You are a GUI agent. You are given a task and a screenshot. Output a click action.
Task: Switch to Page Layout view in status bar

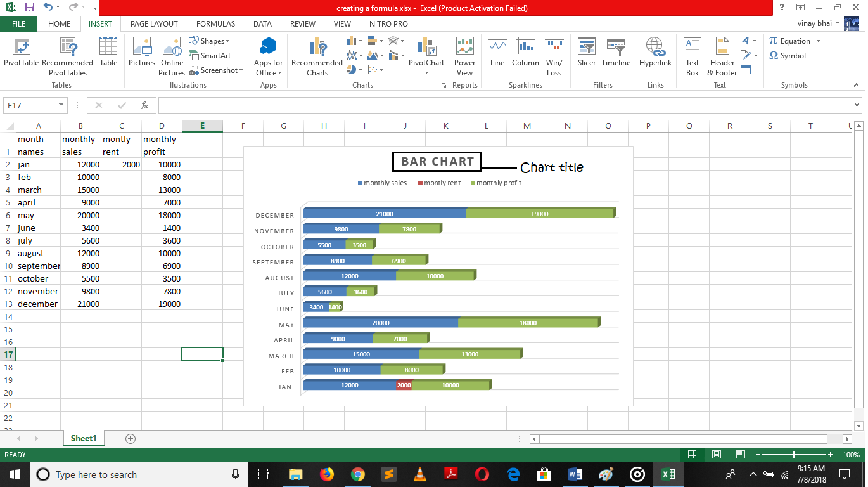pyautogui.click(x=716, y=455)
